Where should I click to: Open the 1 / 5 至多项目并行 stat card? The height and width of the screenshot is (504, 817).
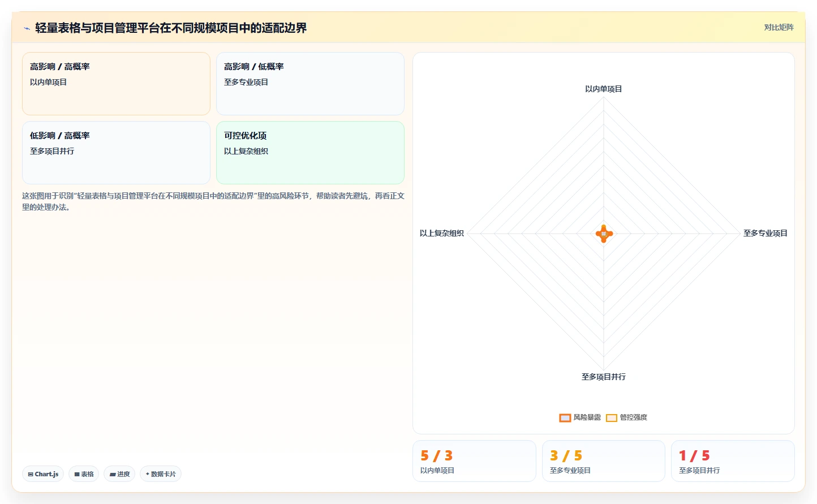pos(733,461)
